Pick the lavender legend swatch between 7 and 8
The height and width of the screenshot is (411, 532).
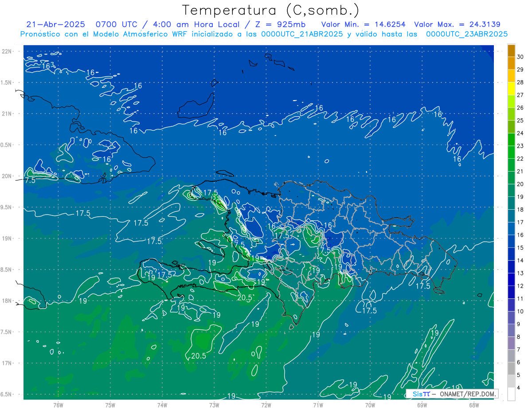[512, 343]
